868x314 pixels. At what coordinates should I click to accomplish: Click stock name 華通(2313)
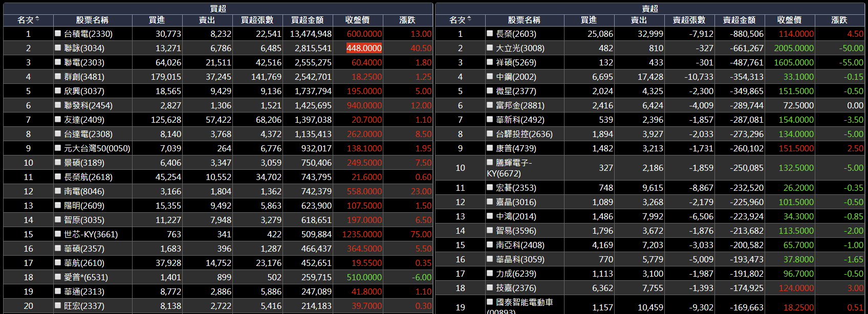pos(84,291)
